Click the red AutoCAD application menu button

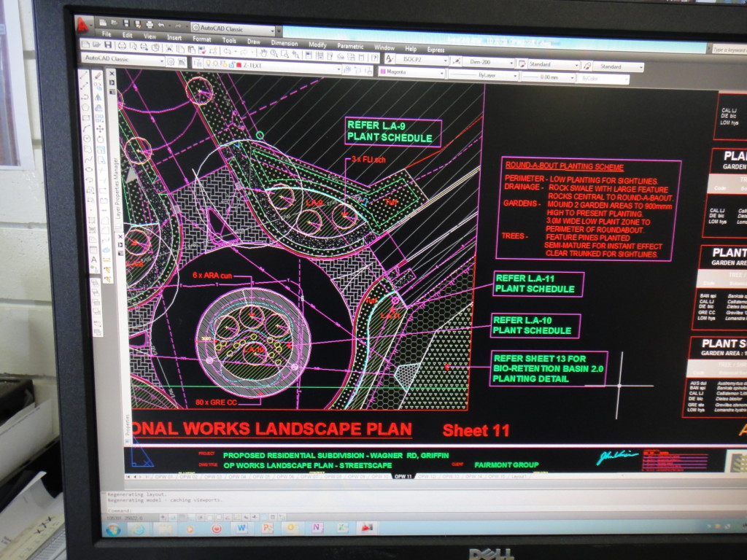(x=82, y=26)
